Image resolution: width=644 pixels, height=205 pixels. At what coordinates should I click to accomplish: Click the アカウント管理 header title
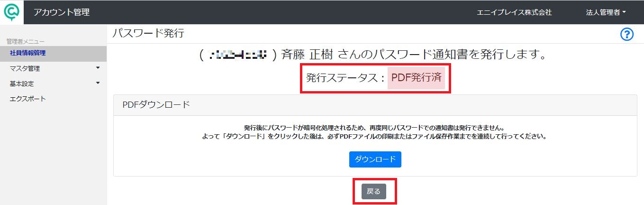pyautogui.click(x=62, y=12)
